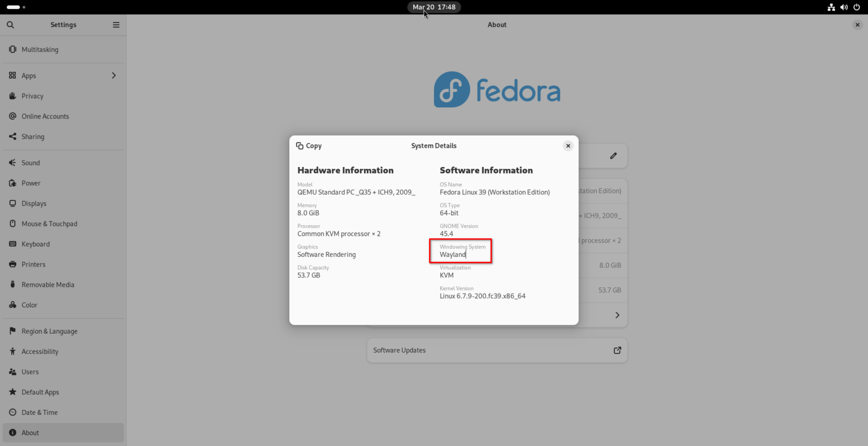Click the volume icon in the system tray
Viewport: 868px width, 446px height.
(x=844, y=7)
